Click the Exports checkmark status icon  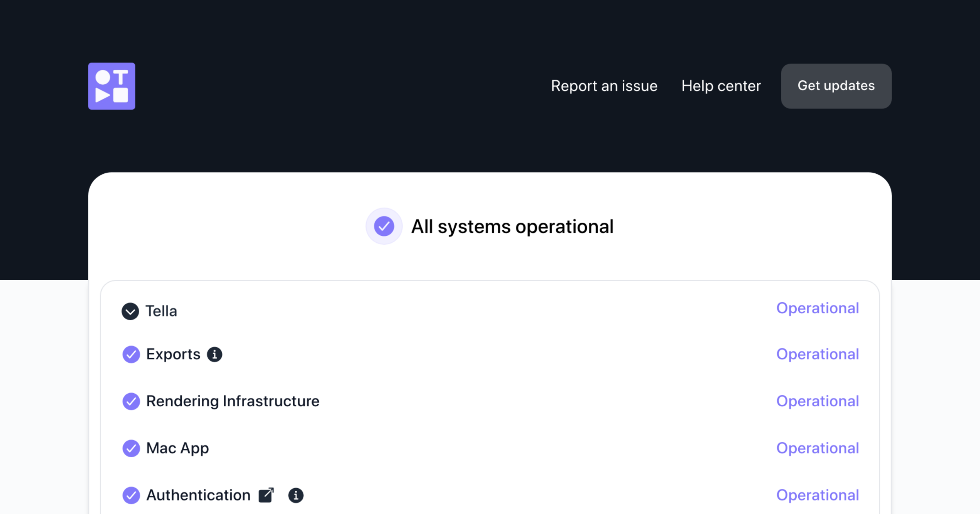[131, 354]
